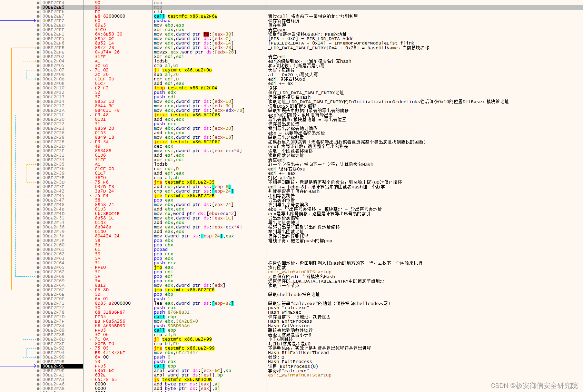Select the highlighted row at address 00BE2F9C
The width and height of the screenshot is (583, 392).
62,366
